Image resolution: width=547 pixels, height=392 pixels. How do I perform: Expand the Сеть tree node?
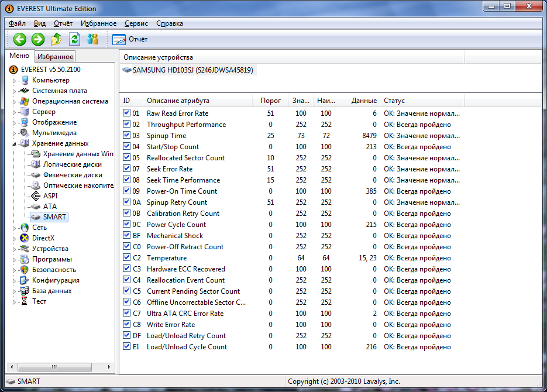pos(14,228)
